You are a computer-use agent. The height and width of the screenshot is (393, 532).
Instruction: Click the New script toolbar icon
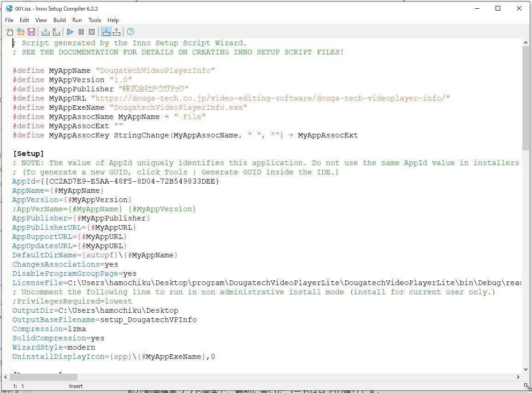[x=10, y=32]
